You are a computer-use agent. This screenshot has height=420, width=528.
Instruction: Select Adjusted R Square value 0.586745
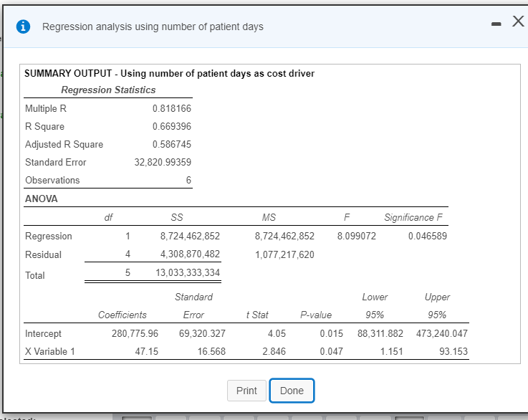[172, 144]
